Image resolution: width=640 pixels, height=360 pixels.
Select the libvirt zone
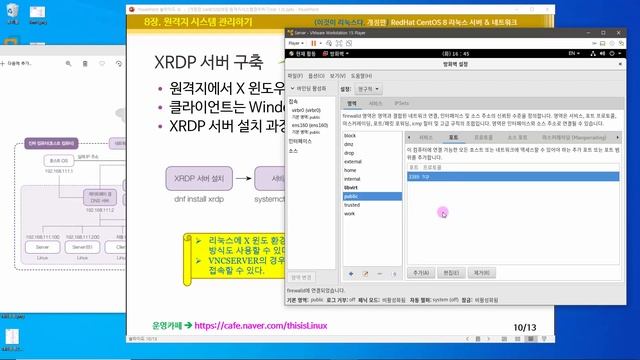coord(372,188)
